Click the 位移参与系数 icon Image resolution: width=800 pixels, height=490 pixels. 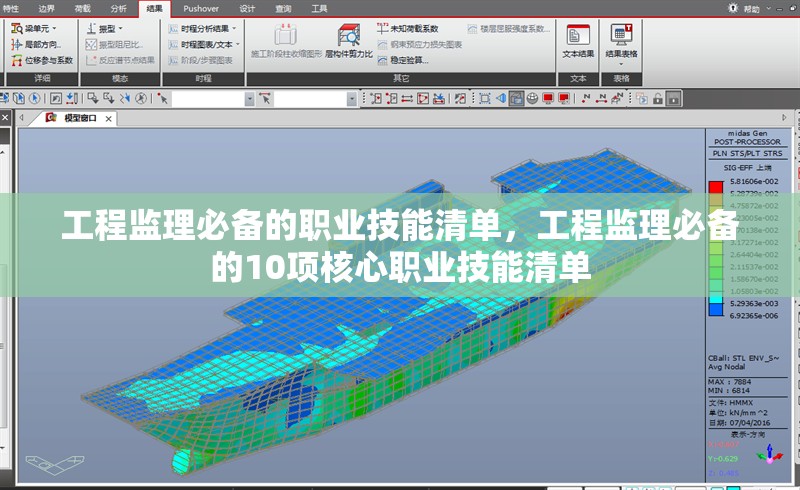pos(40,60)
